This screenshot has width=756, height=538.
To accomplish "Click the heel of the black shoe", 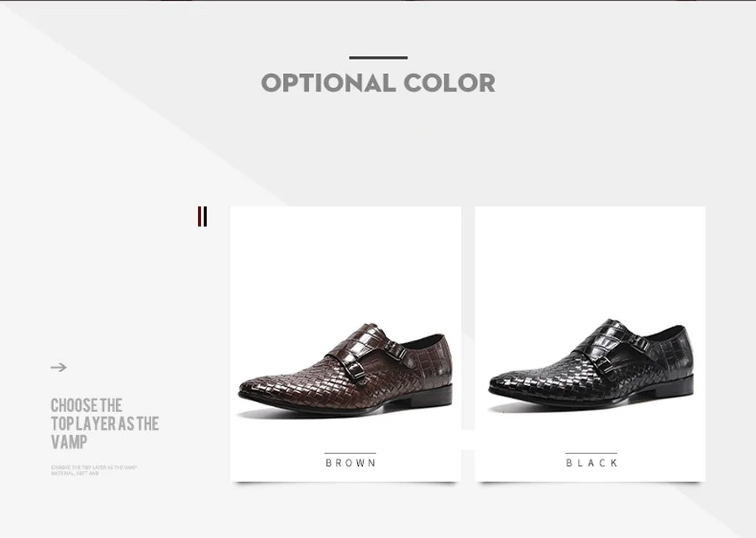I will pos(674,385).
